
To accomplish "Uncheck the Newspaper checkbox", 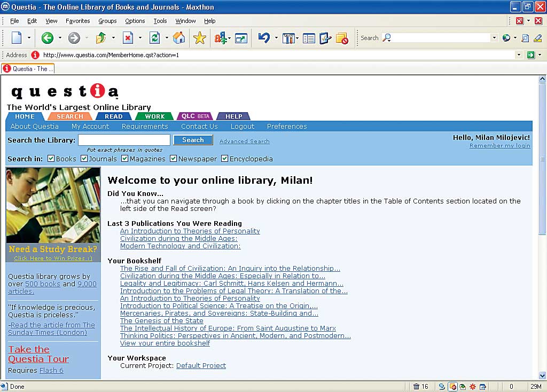I will 174,158.
